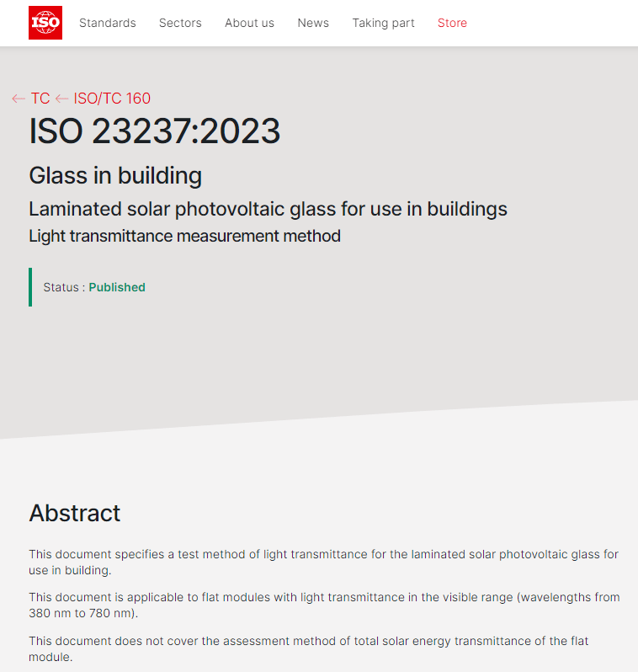The height and width of the screenshot is (672, 638).
Task: Click the left arrow before TC
Action: coord(19,99)
